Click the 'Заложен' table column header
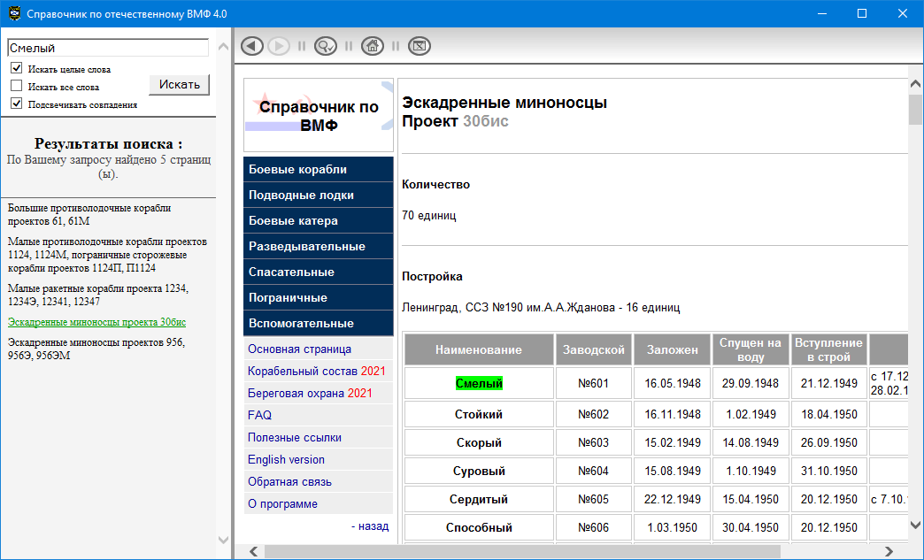 pos(673,349)
